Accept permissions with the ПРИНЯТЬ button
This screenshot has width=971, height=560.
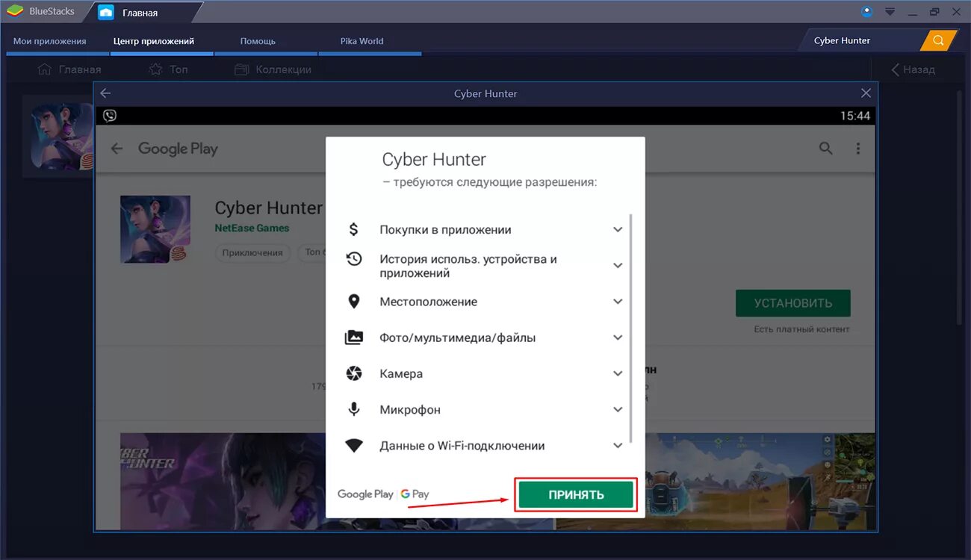(x=576, y=494)
